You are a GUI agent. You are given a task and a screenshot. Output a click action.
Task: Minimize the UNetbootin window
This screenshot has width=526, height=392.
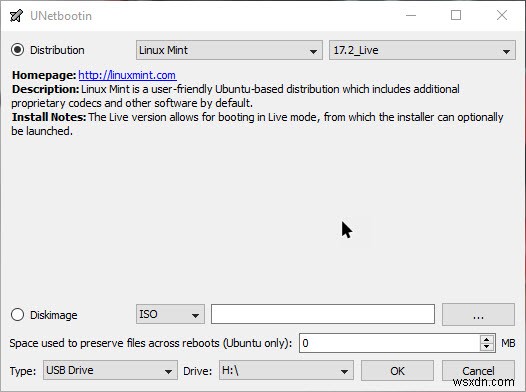click(x=411, y=15)
